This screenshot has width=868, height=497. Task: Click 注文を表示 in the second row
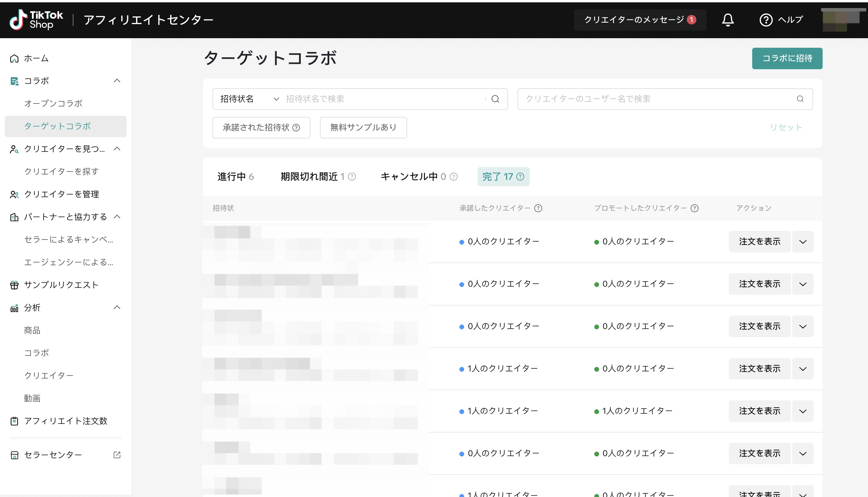click(759, 284)
